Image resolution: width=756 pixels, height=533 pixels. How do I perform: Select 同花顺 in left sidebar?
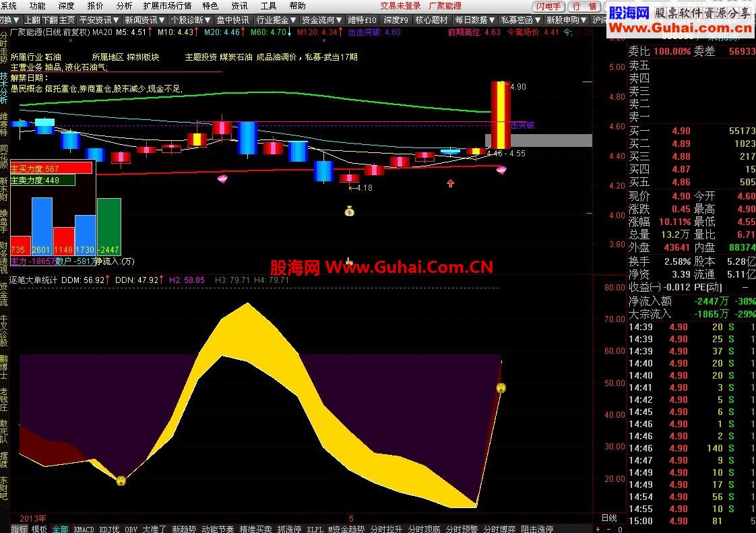coord(4,156)
